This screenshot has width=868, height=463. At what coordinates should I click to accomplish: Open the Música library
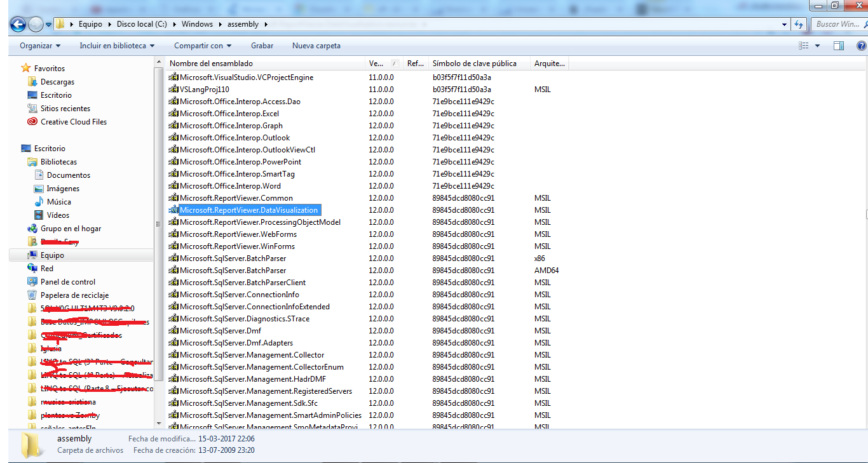coord(58,202)
